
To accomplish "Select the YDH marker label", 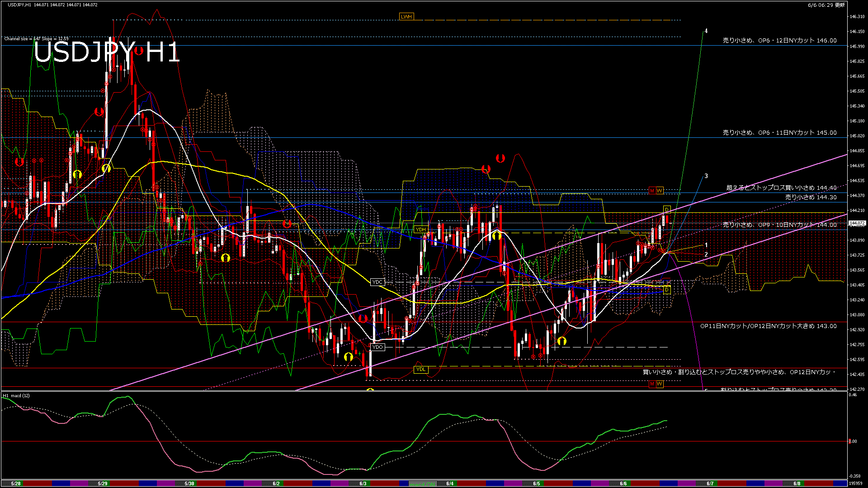I will click(x=420, y=230).
